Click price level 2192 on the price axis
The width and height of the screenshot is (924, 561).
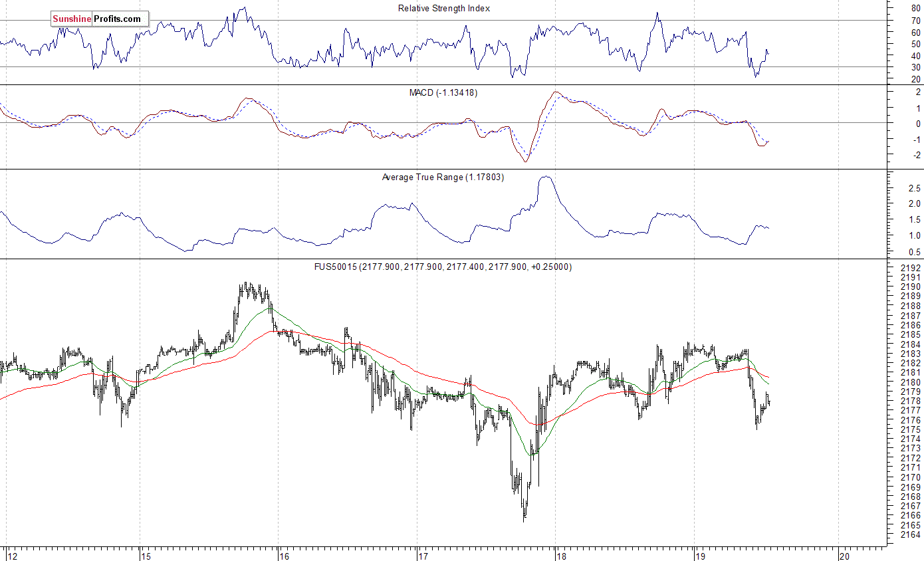coord(910,268)
